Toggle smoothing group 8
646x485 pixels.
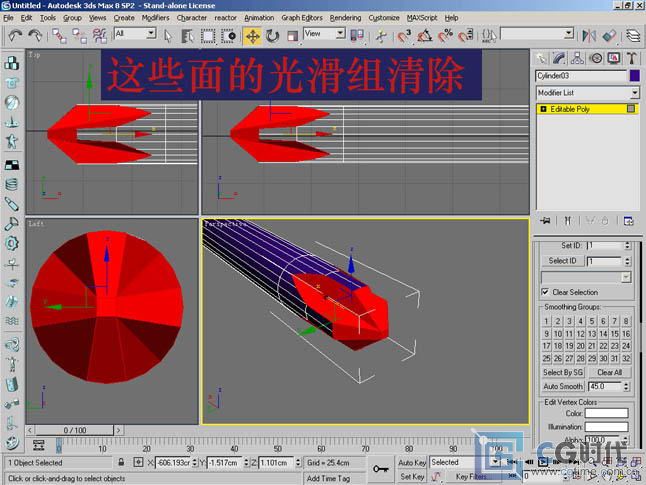[x=626, y=321]
